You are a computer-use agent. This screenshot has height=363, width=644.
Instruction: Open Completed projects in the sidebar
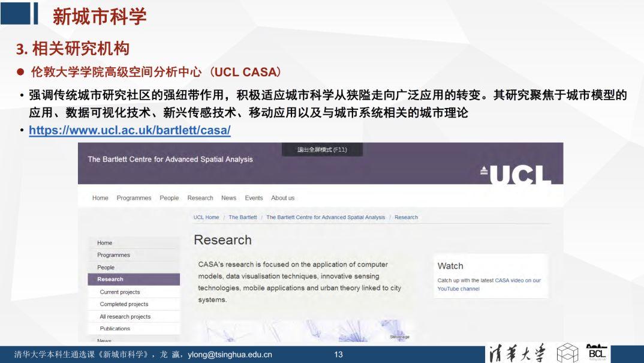click(134, 304)
